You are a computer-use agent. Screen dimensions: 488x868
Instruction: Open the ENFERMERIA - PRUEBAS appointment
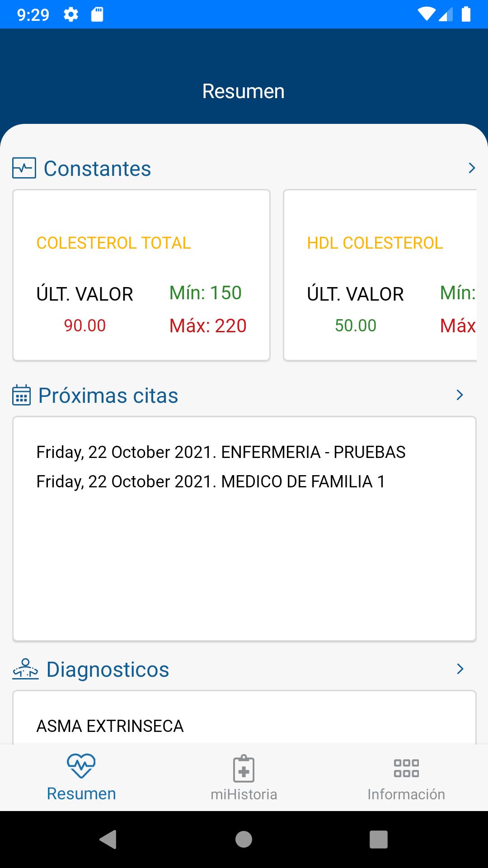221,452
